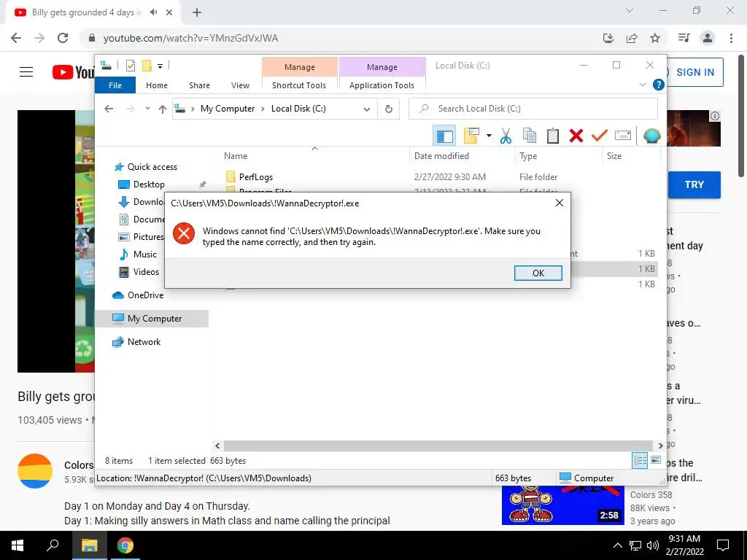Expand the Explorer ribbon with the chevron
The image size is (747, 560).
[x=642, y=85]
